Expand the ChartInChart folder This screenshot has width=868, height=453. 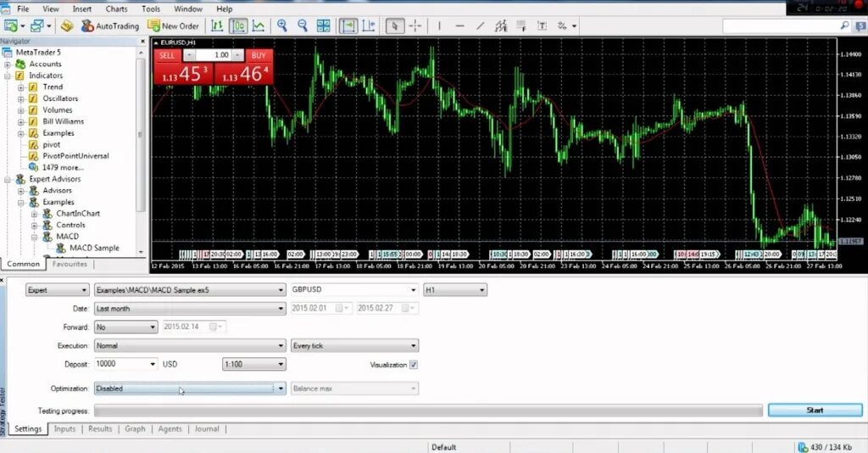click(x=34, y=214)
